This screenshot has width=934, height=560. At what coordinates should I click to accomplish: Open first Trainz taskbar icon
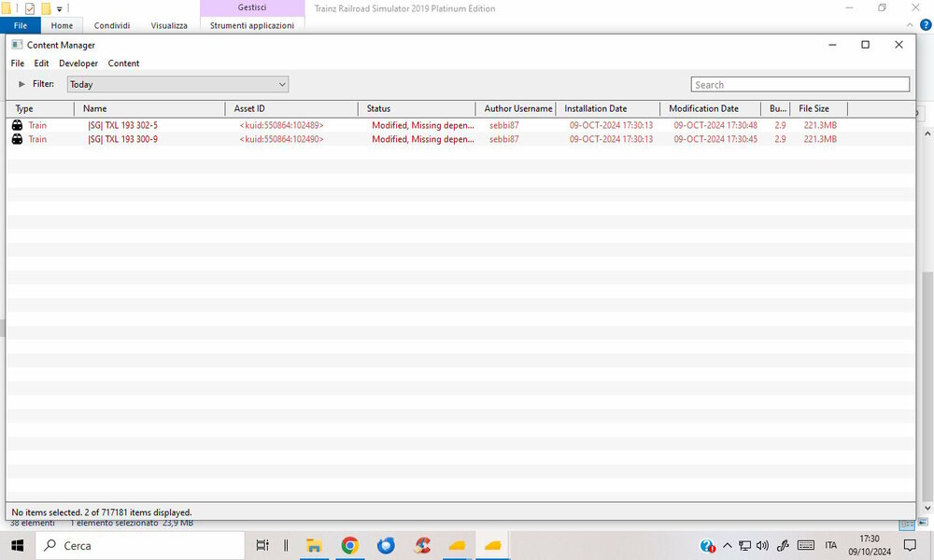[457, 545]
